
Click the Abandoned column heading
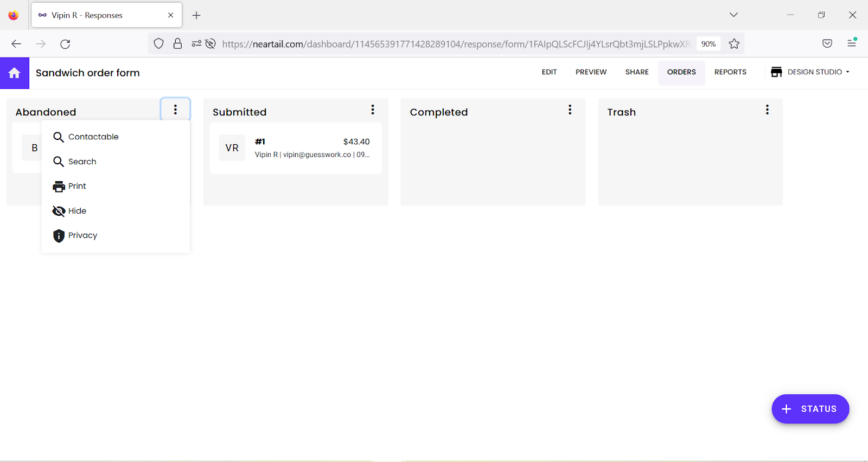pos(46,112)
